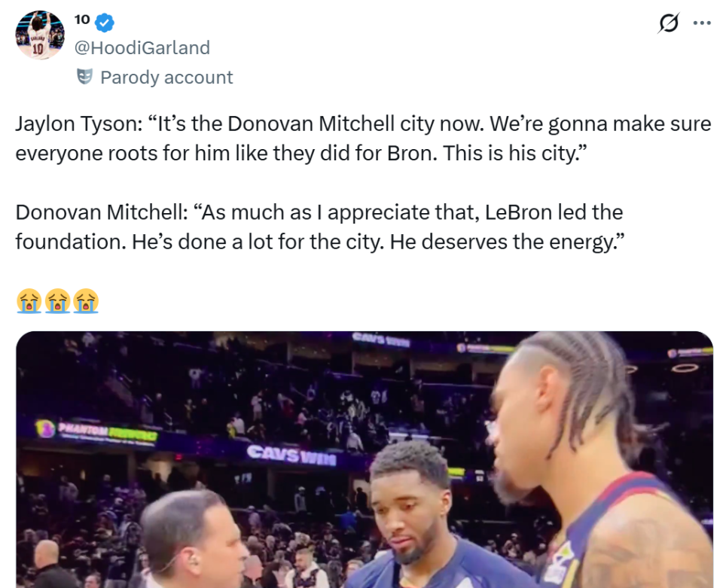Play the embedded video in the tweet
This screenshot has height=588, width=723.
pos(365,459)
